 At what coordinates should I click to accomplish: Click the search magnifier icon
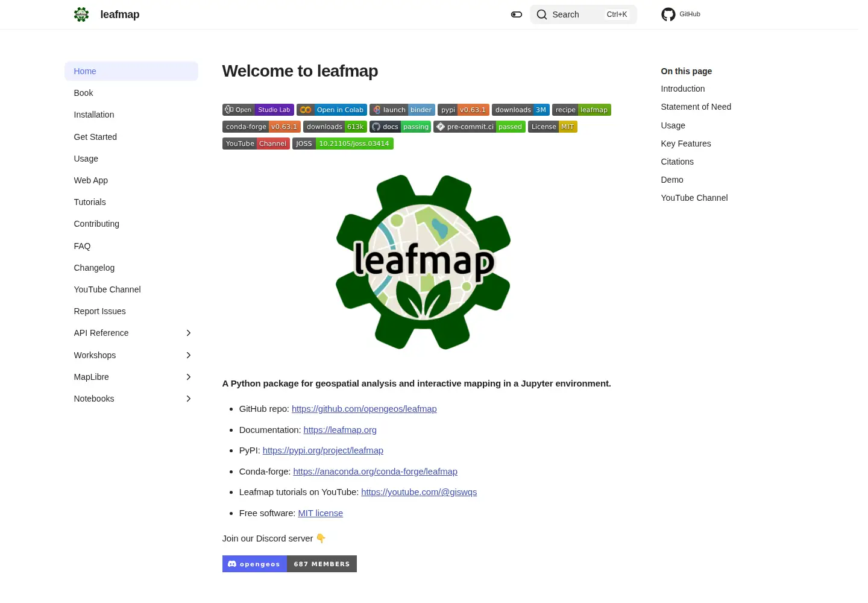tap(542, 14)
